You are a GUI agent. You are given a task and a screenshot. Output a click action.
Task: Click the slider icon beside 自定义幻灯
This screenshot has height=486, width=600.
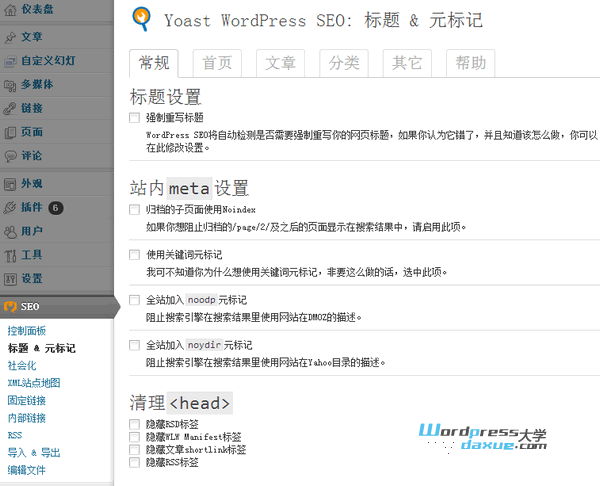point(10,61)
